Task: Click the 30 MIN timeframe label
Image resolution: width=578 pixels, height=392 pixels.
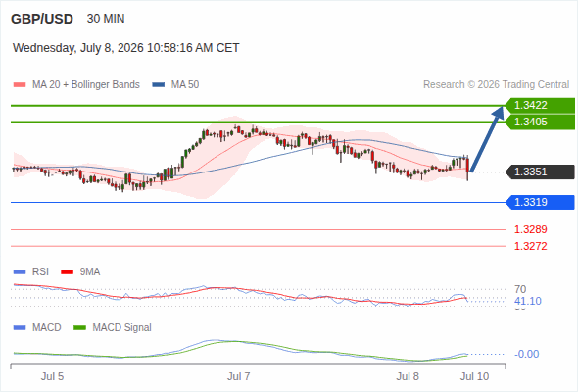Action: point(106,19)
